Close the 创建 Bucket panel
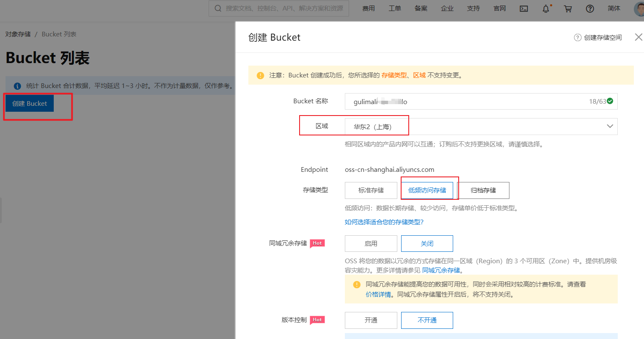The image size is (644, 339). tap(638, 37)
